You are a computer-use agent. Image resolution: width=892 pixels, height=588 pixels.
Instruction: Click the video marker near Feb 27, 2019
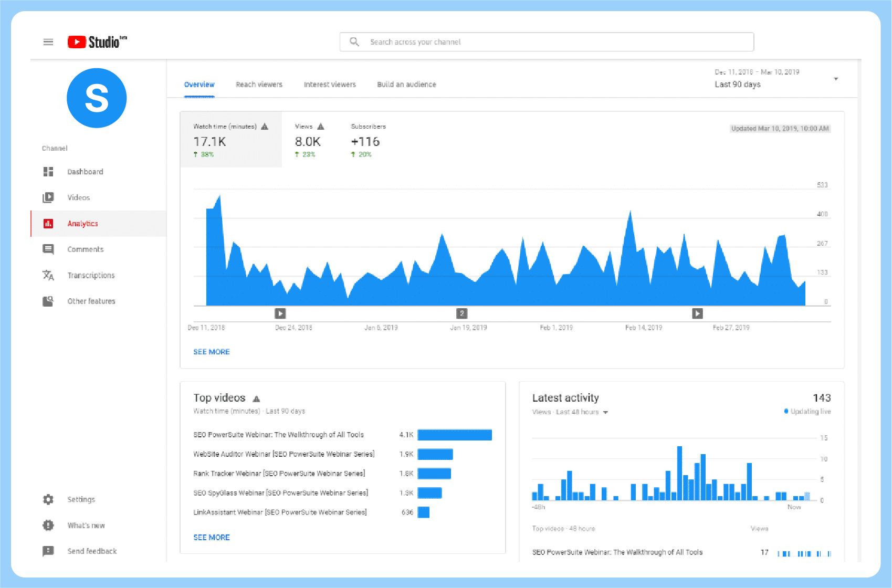pyautogui.click(x=697, y=313)
